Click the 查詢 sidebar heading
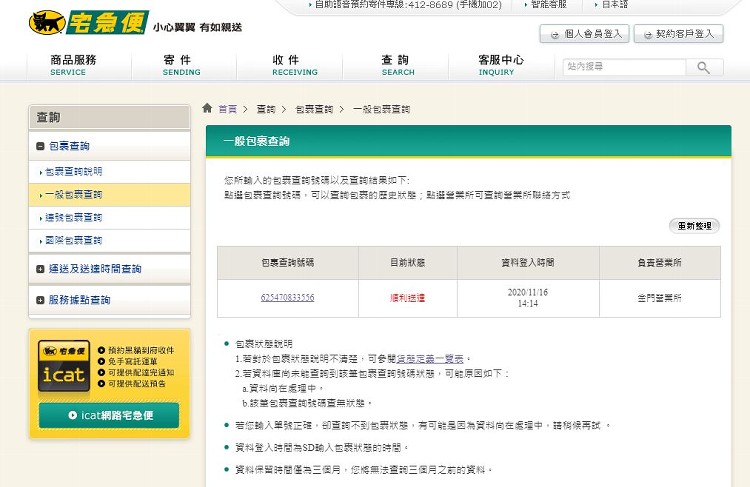The image size is (750, 487). (48, 117)
